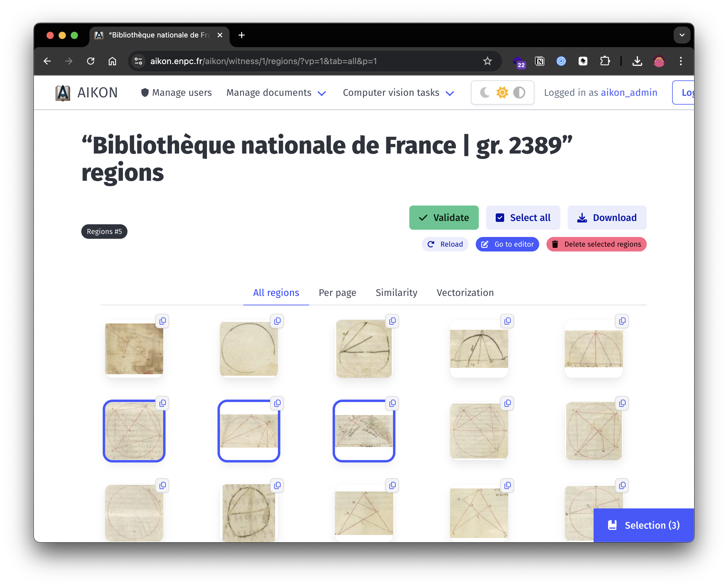
Task: Deselect first highlighted region thumbnail
Action: click(x=134, y=431)
